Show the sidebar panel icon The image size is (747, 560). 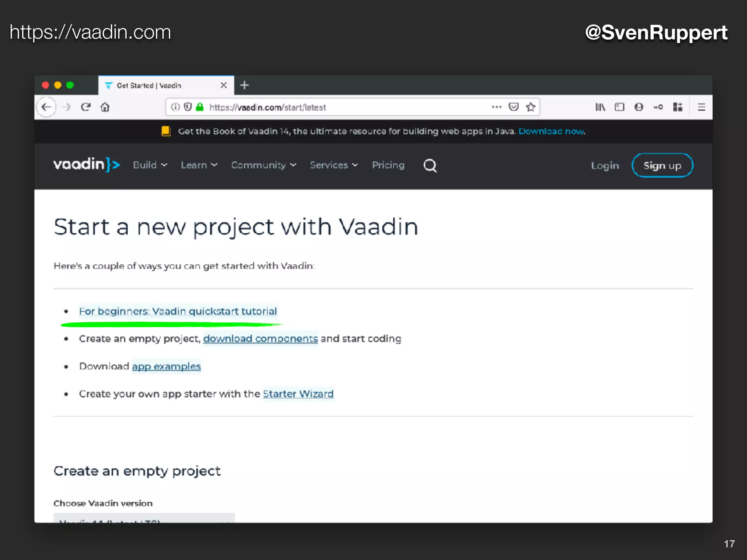pyautogui.click(x=619, y=107)
